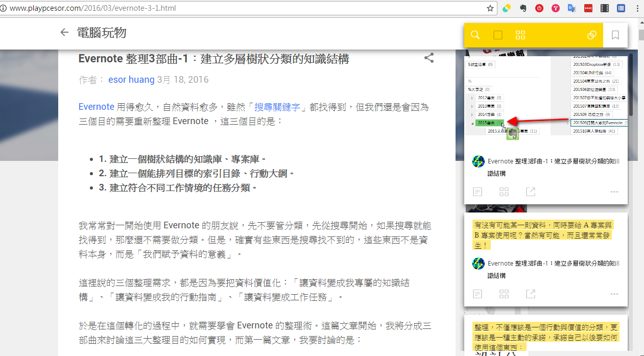The image size is (644, 356).
Task: Click grid icon on the first highlight card
Action: pos(504,192)
